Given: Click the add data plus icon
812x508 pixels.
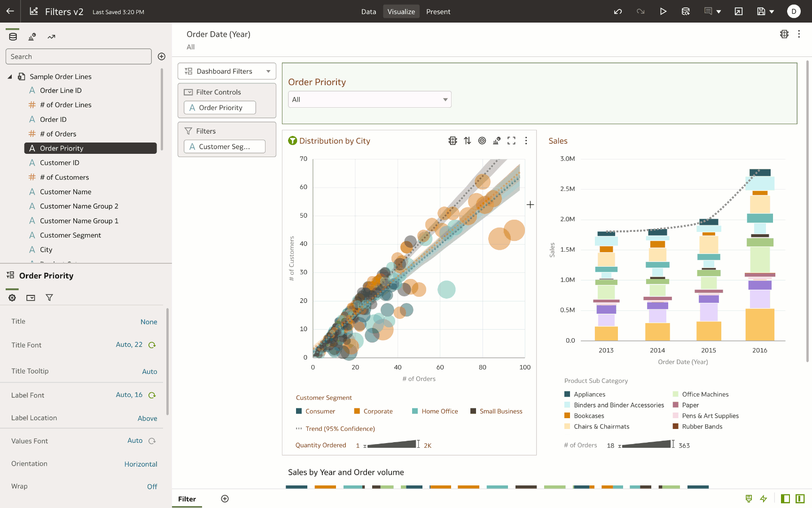Looking at the screenshot, I should click(162, 56).
